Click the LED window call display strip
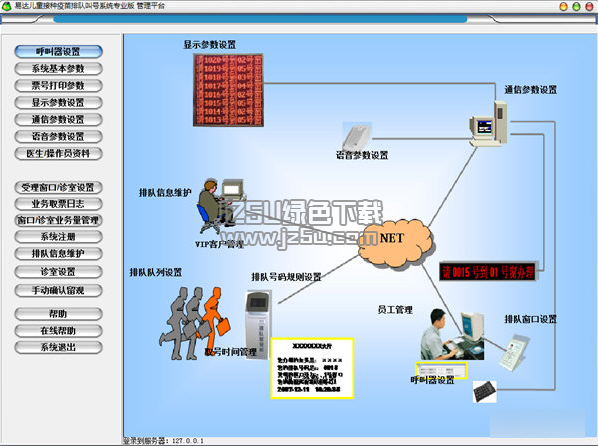This screenshot has height=446, width=598. (488, 272)
